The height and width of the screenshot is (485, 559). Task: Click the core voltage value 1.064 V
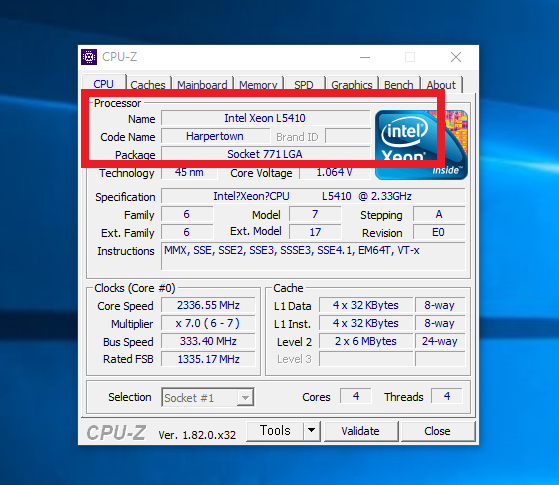click(x=335, y=172)
